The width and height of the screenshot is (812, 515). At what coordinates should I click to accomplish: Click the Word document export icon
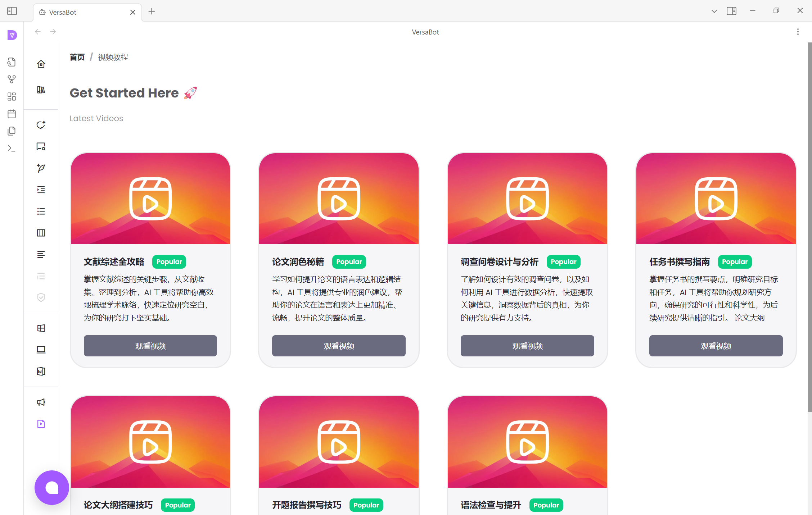[41, 371]
